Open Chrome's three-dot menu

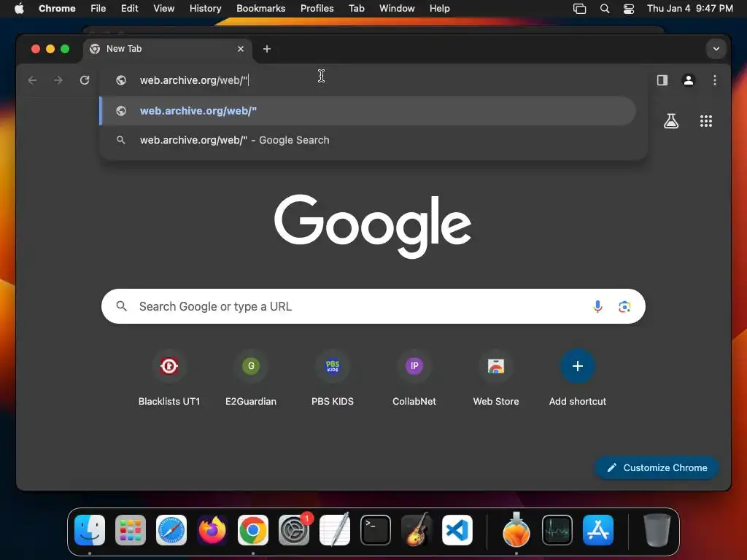tap(715, 80)
